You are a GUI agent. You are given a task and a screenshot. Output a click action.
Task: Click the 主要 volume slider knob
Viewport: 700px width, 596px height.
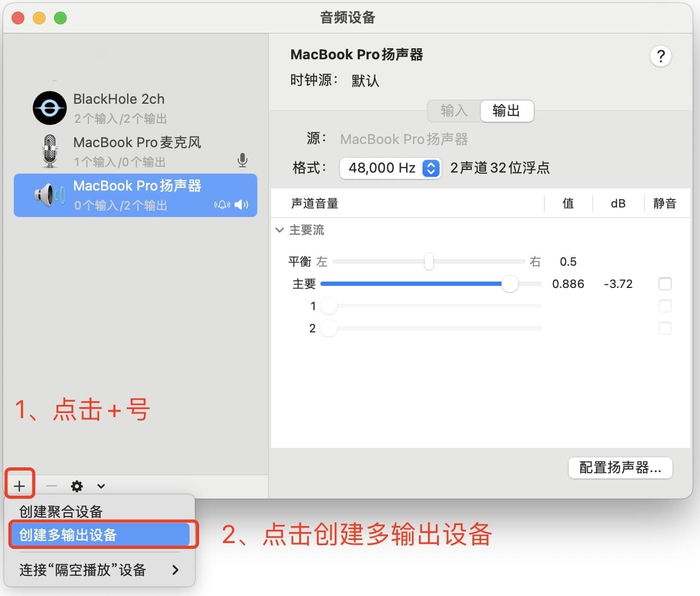[x=509, y=284]
